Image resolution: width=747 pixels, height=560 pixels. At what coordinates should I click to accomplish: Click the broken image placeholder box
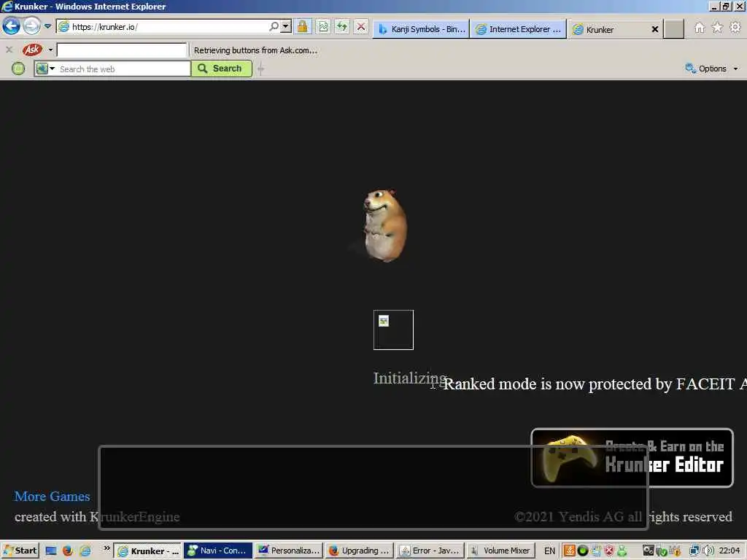(393, 330)
